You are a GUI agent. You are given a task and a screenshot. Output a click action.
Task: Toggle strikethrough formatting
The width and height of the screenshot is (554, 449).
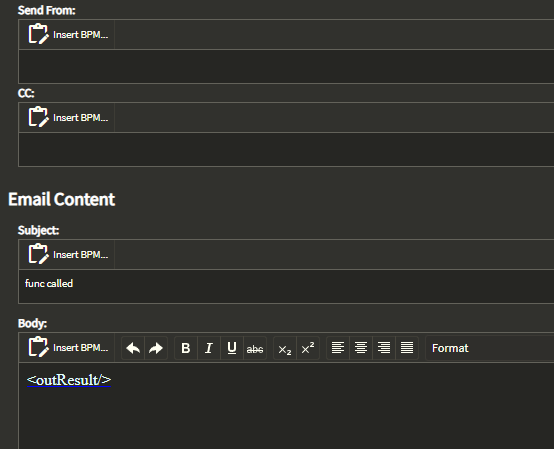[x=255, y=348]
